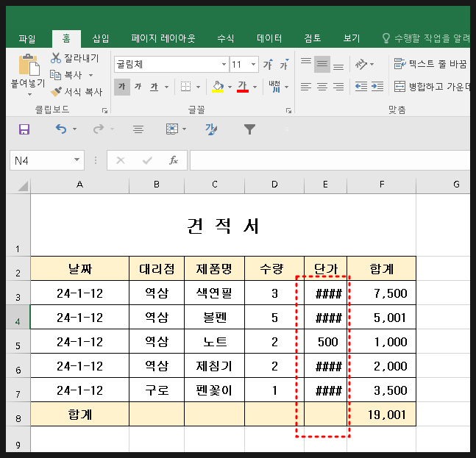This screenshot has height=458, width=476.
Task: Open the Review (검토) tab
Action: [x=313, y=38]
